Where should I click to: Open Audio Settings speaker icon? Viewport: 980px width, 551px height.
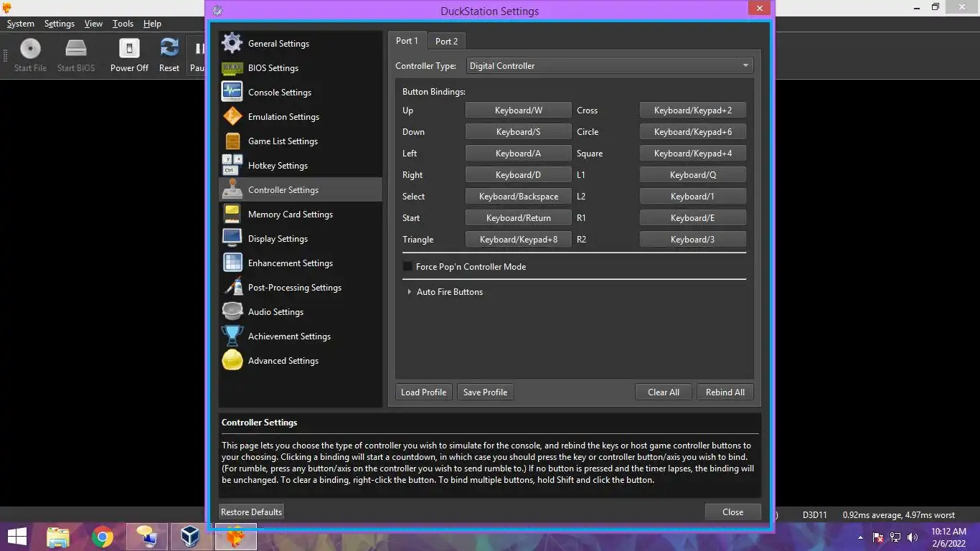point(232,311)
